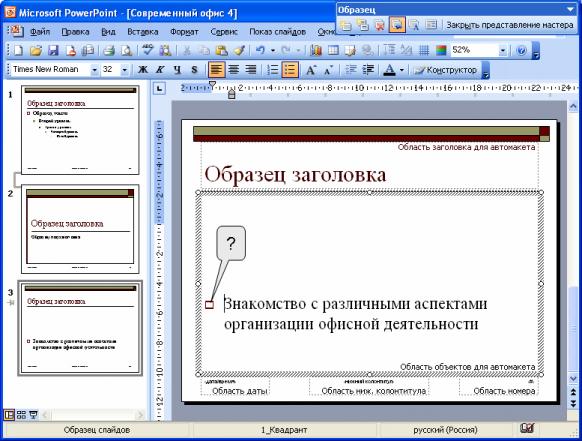Image resolution: width=582 pixels, height=441 pixels.
Task: Expand standard toolbar options arrow
Action: pyautogui.click(x=536, y=51)
